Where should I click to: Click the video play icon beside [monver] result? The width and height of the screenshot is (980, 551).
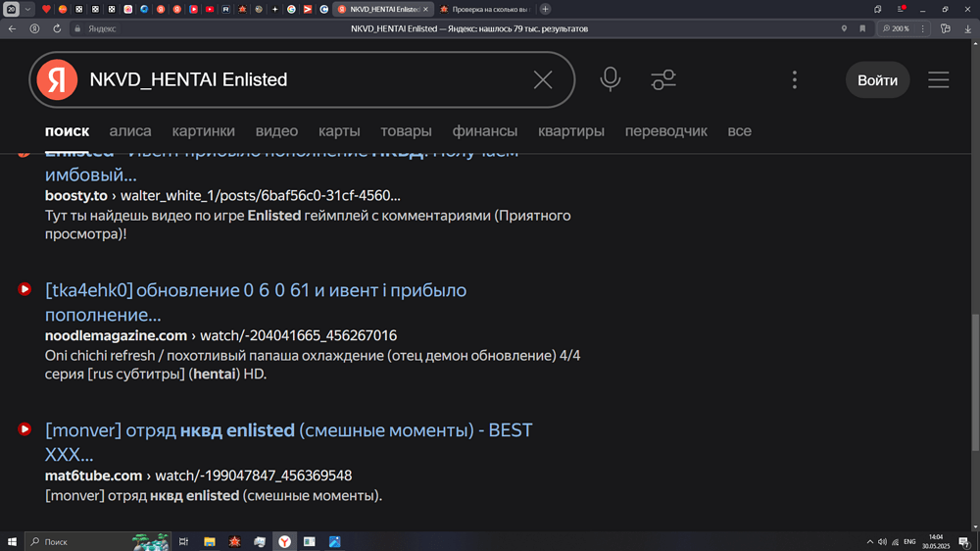[24, 429]
